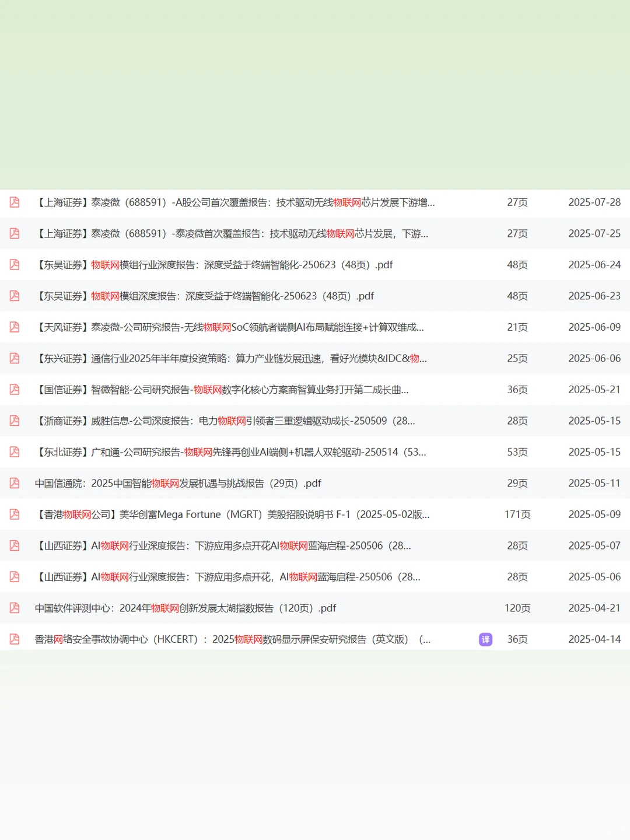630x840 pixels.
Task: Click date 2025-04-14
Action: (x=594, y=639)
